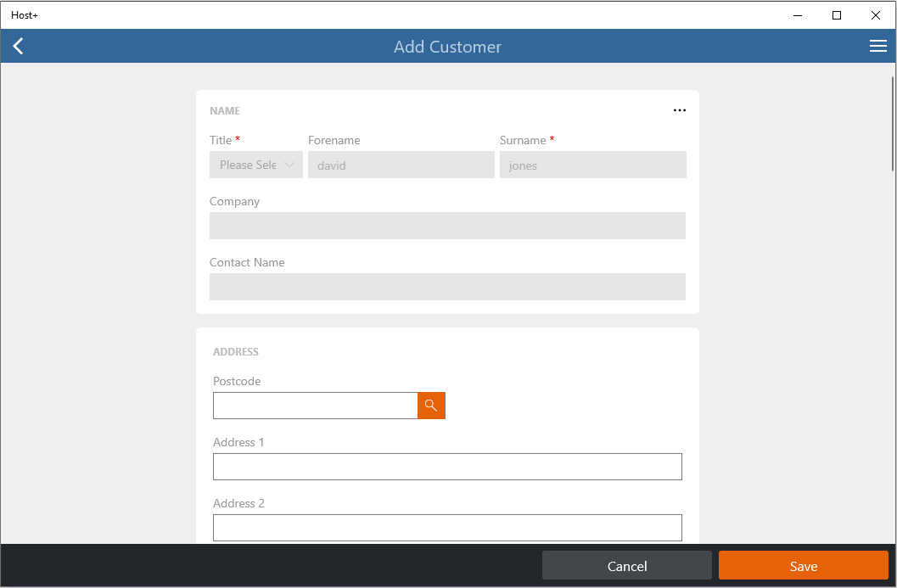Click the NAME section heading
Image resolution: width=897 pixels, height=588 pixels.
pos(225,111)
